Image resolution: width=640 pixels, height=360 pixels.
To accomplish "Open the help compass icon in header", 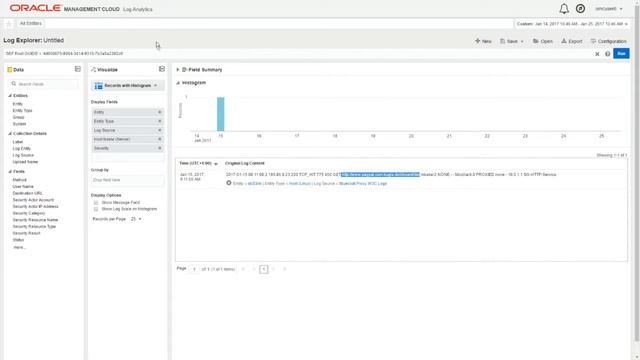I will (580, 9).
